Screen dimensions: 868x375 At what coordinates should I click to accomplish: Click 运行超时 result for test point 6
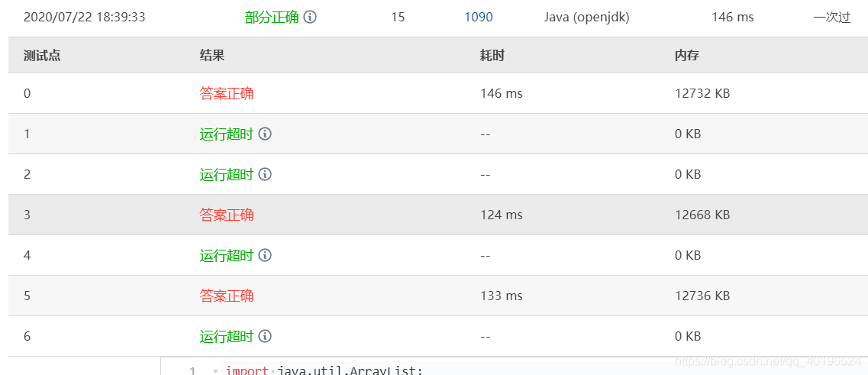click(x=227, y=336)
